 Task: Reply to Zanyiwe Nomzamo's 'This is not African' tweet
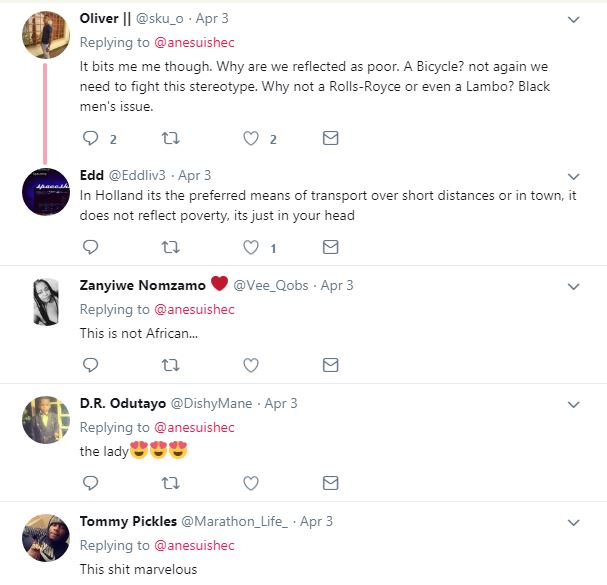click(x=90, y=365)
